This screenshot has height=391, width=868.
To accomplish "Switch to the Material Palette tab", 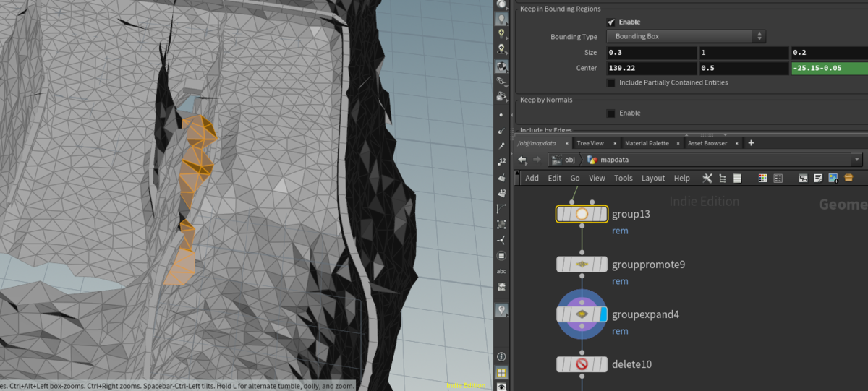I will (647, 143).
